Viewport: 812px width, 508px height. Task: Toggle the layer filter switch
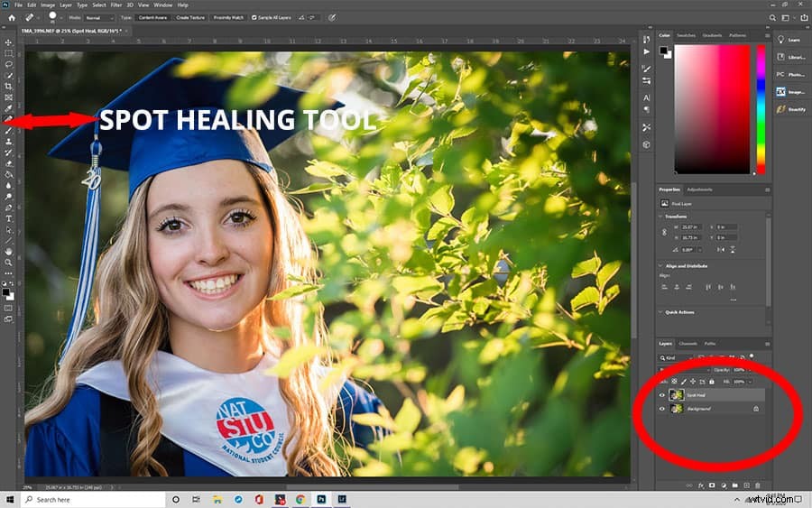(x=752, y=356)
